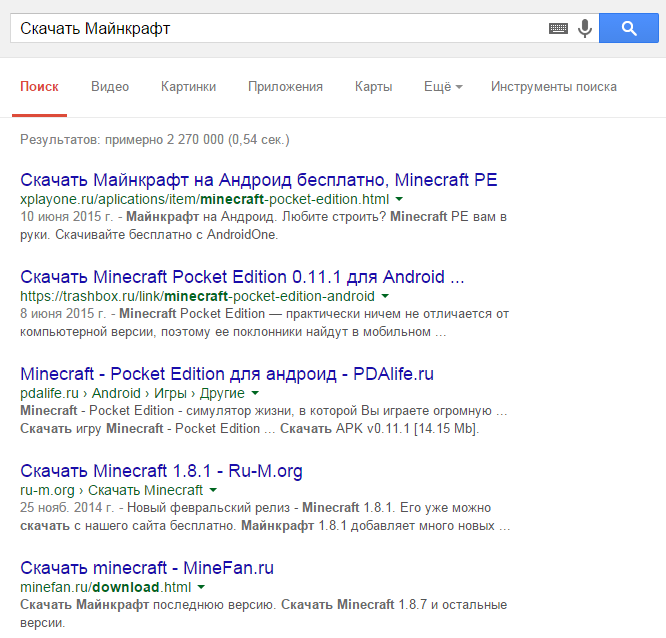Open Скачать minecraft MineFan.ru result
Viewport: 666px width, 638px height.
147,567
